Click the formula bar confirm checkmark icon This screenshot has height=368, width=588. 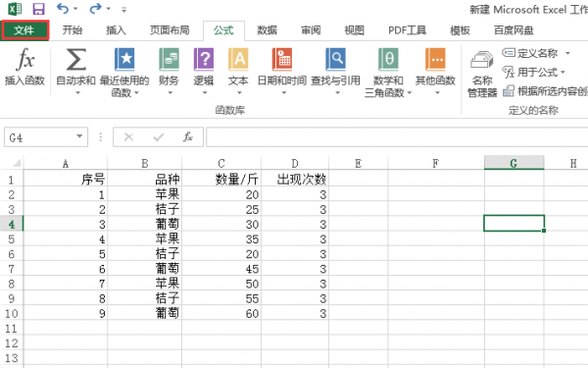click(159, 137)
